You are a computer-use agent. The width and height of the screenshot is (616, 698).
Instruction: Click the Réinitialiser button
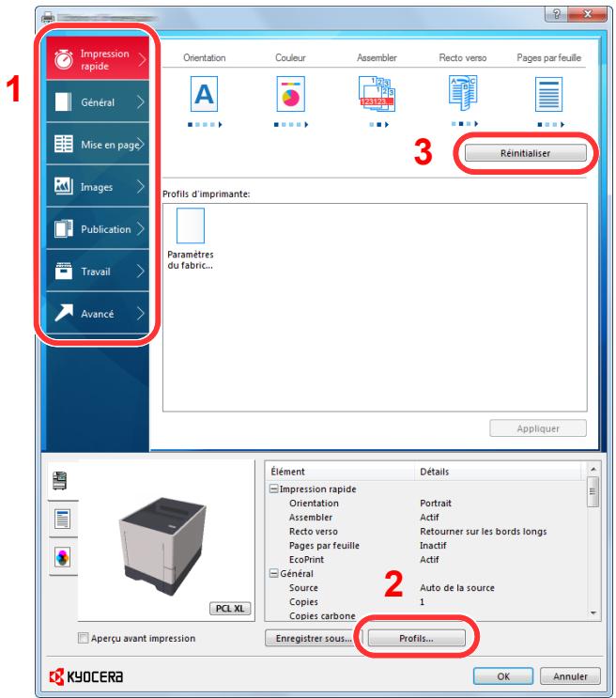(525, 153)
